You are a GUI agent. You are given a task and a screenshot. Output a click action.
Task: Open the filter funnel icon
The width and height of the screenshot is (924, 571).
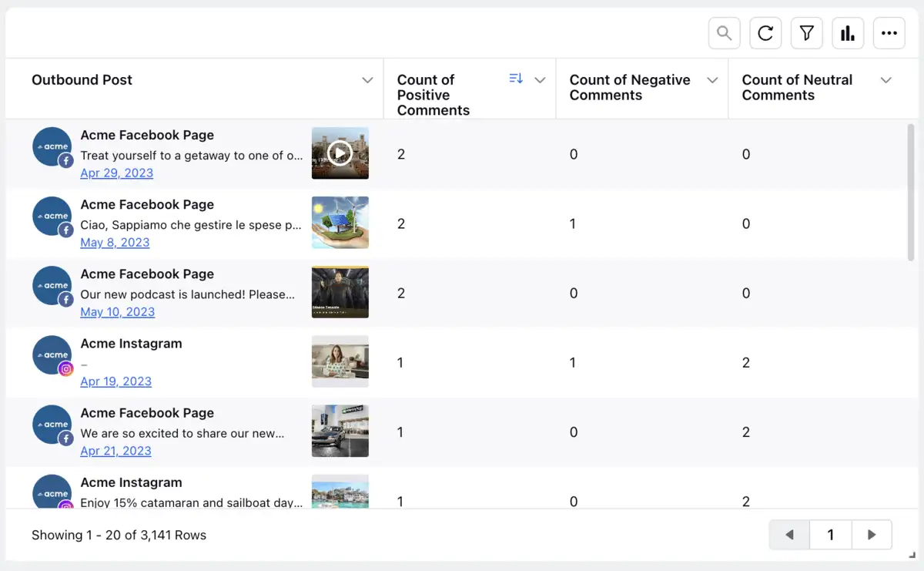[806, 33]
